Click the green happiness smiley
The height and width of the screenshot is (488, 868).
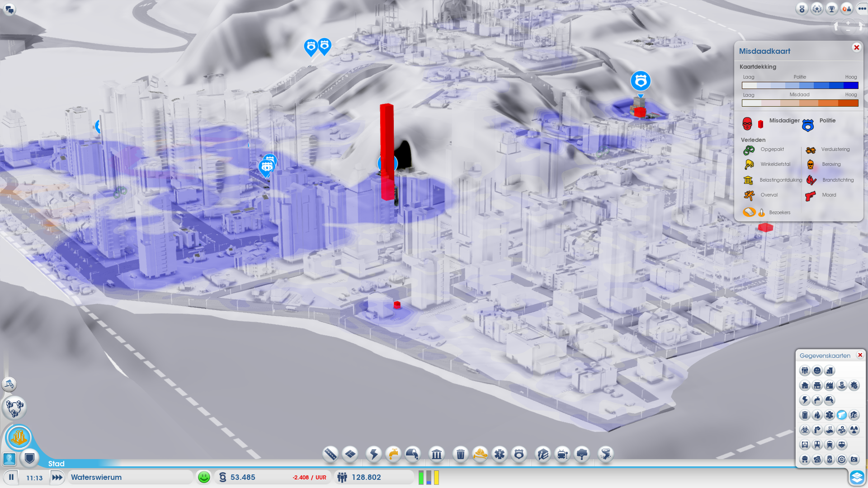point(204,477)
